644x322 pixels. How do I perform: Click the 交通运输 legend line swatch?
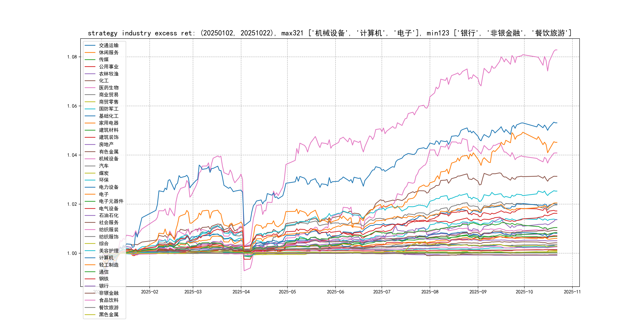point(90,46)
